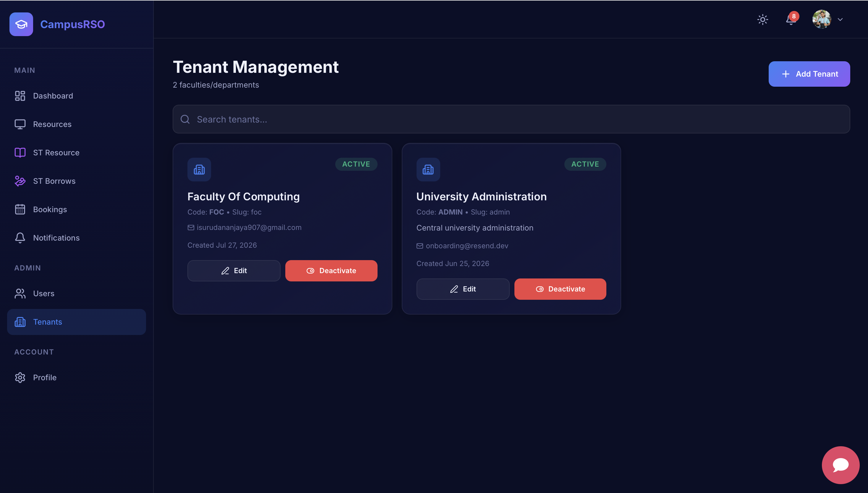Click 'Created Jul 27, 2026' text
The image size is (868, 493).
(x=222, y=245)
